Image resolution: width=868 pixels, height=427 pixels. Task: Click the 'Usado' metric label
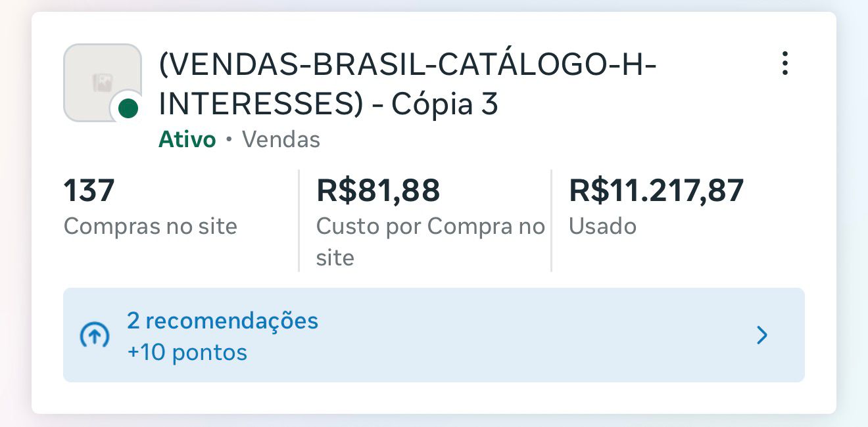tap(602, 227)
